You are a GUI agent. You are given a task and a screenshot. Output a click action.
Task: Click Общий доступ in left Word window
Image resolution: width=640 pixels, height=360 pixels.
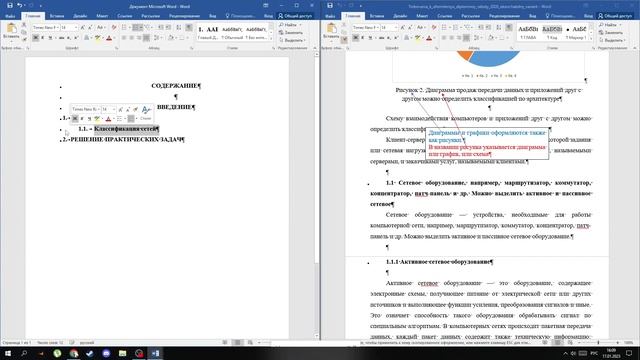point(295,16)
